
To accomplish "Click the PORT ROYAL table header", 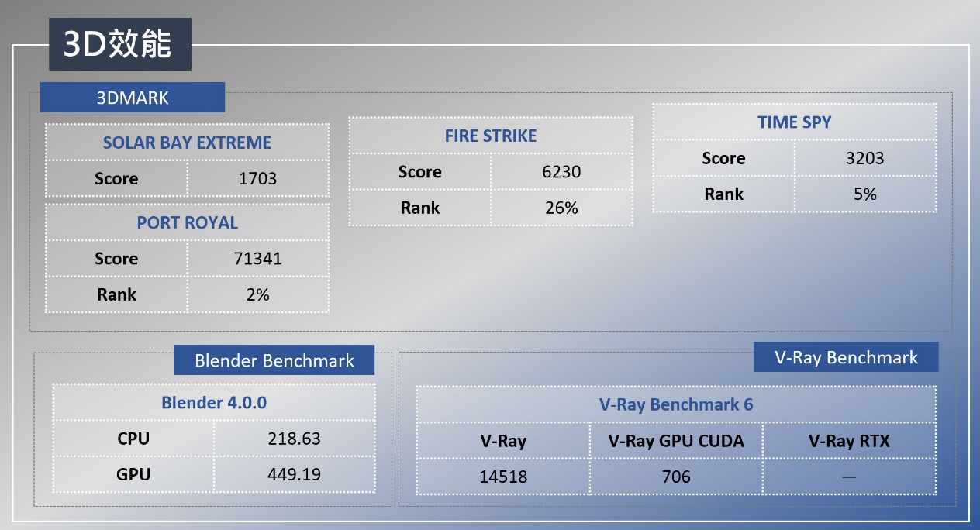I will [187, 222].
